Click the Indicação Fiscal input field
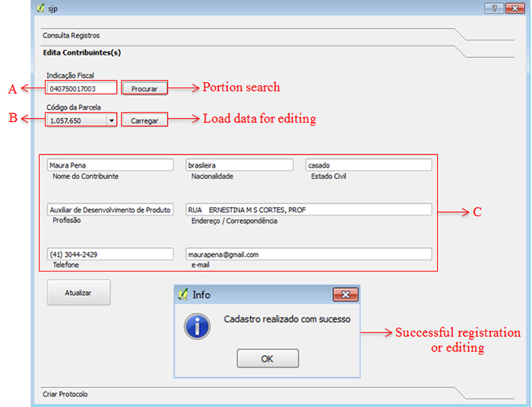This screenshot has width=532, height=407. (x=81, y=88)
